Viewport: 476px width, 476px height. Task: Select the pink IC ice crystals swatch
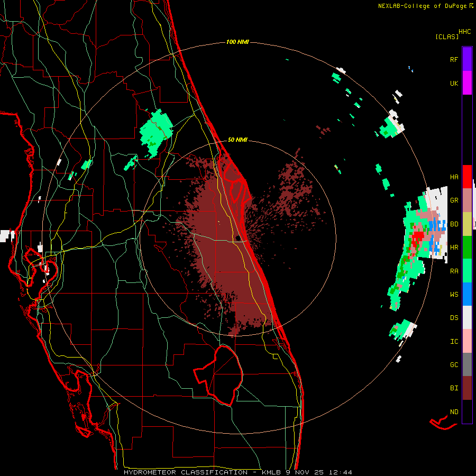click(467, 341)
